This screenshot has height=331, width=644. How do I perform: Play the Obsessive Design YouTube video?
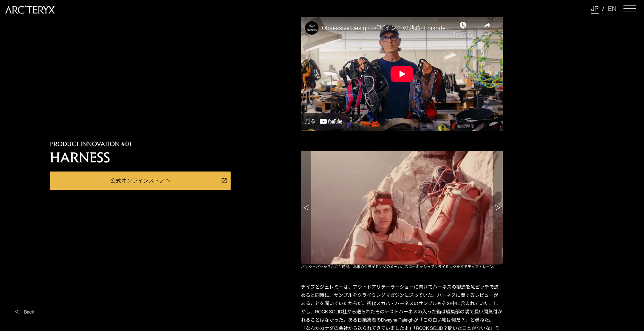(x=402, y=74)
